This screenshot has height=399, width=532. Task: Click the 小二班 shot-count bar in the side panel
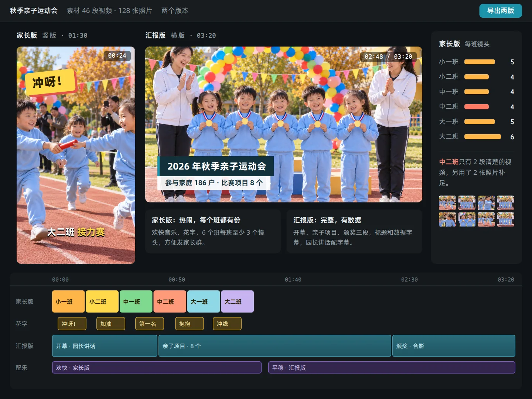[x=477, y=77]
